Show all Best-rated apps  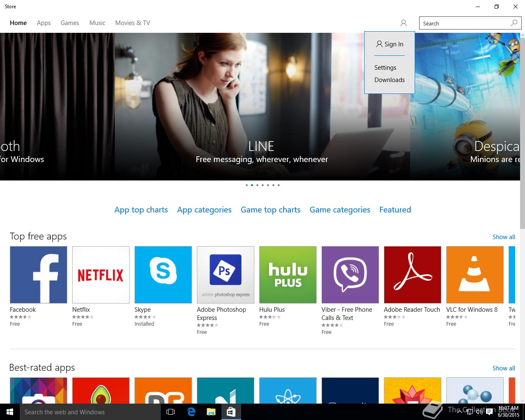point(504,368)
